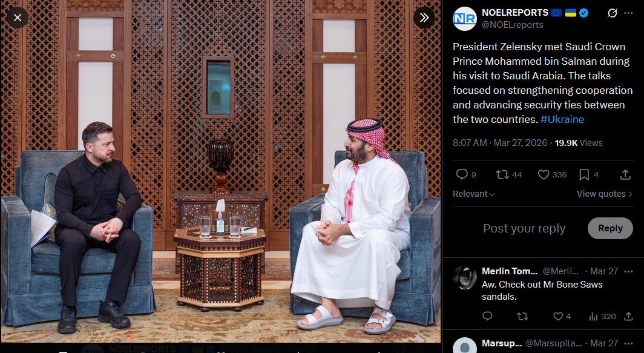
Task: Open View quotes link
Action: tap(604, 194)
